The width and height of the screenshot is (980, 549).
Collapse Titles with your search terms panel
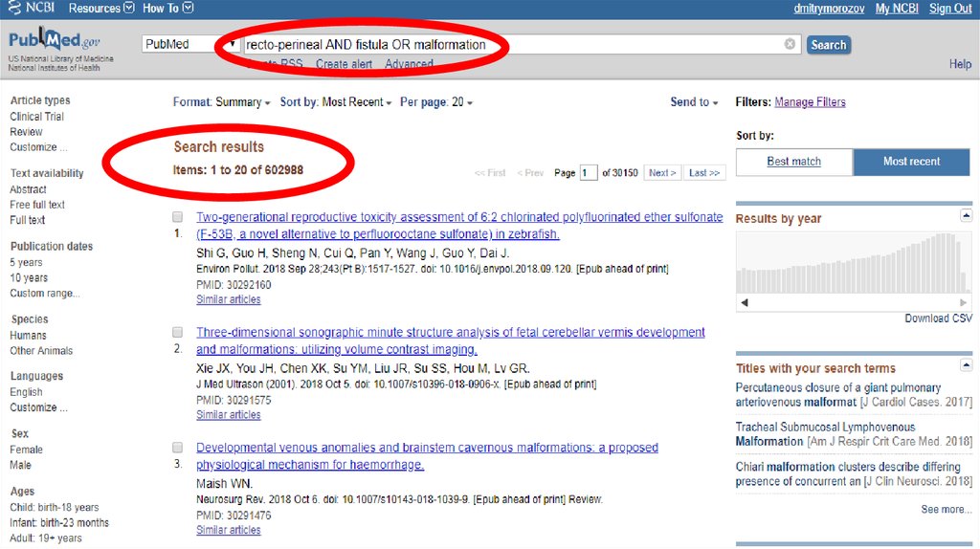coord(966,366)
